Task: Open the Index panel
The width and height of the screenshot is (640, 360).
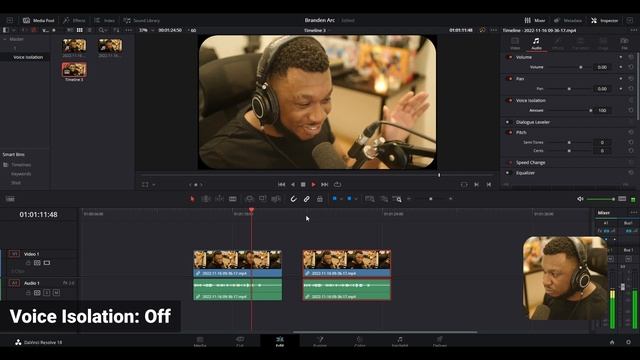Action: click(x=104, y=20)
